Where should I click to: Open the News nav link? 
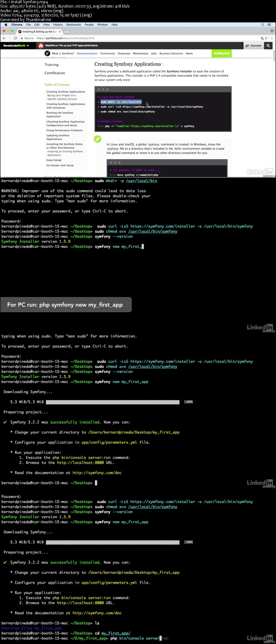(189, 53)
